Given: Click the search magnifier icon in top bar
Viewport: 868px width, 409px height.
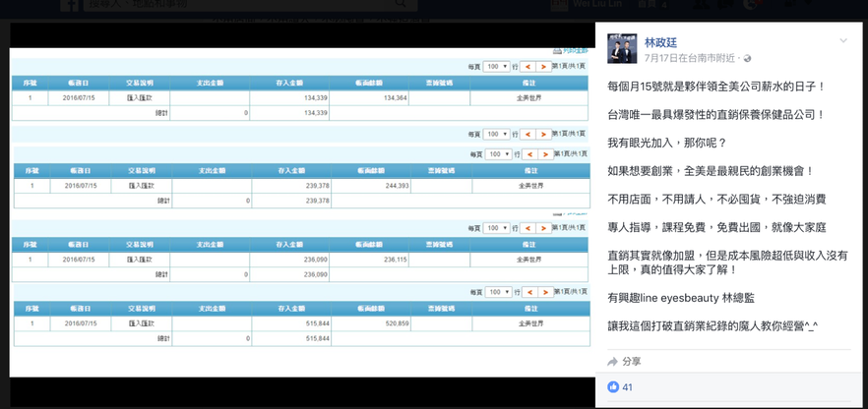Looking at the screenshot, I should 402,4.
